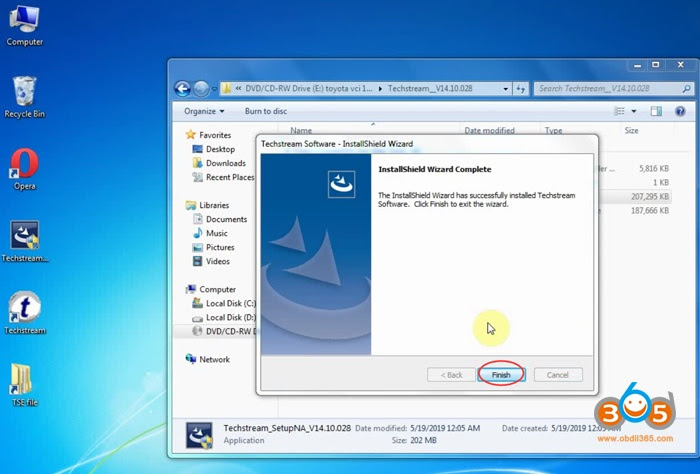Expand the breadcrumb arrow before Techstream__V14.10.028
Image resolution: width=700 pixels, height=474 pixels.
pyautogui.click(x=380, y=89)
